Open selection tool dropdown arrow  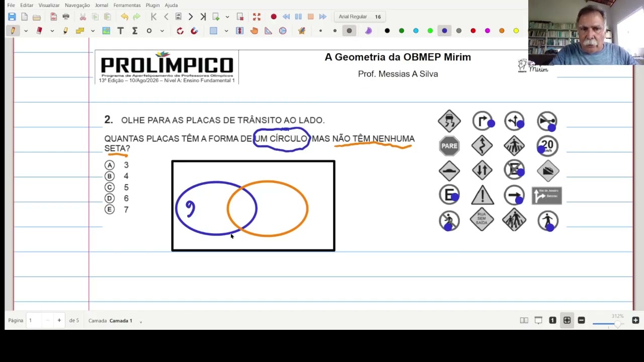tap(226, 31)
